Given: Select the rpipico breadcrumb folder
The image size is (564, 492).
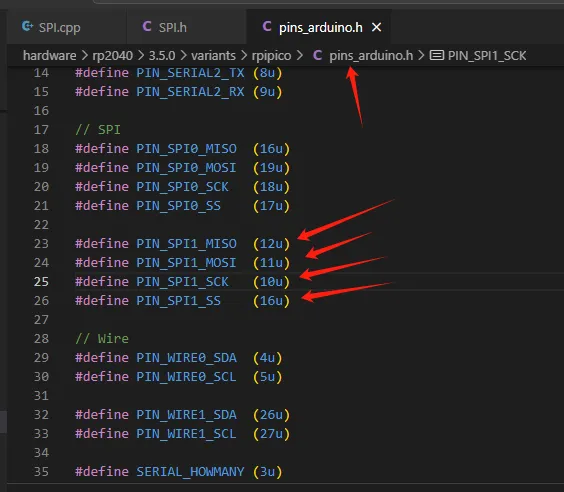Looking at the screenshot, I should (272, 55).
